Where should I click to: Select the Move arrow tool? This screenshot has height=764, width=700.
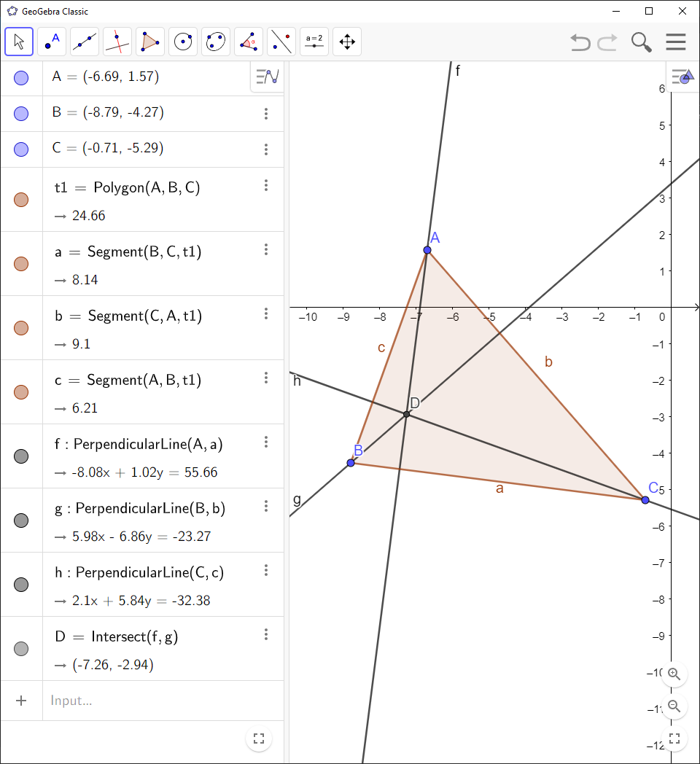pos(19,42)
